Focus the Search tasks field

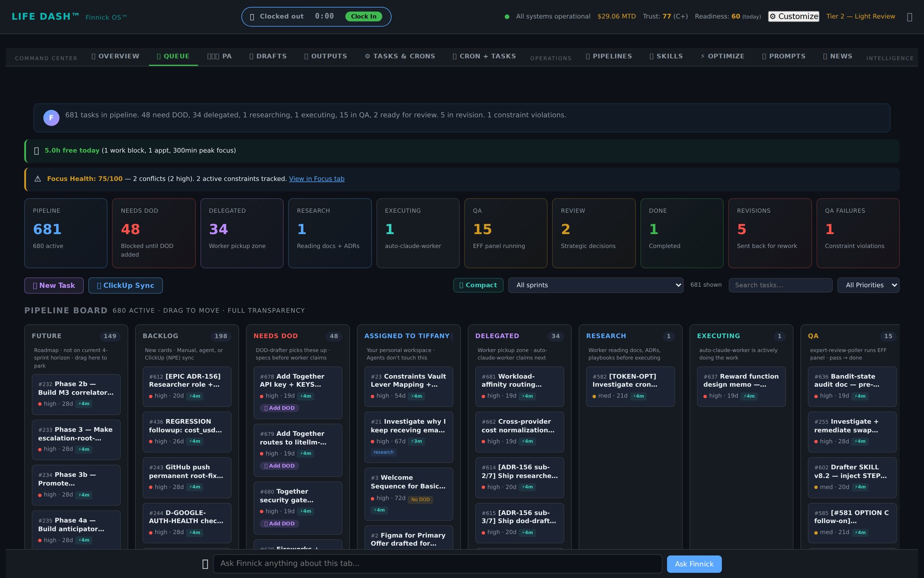pos(780,285)
